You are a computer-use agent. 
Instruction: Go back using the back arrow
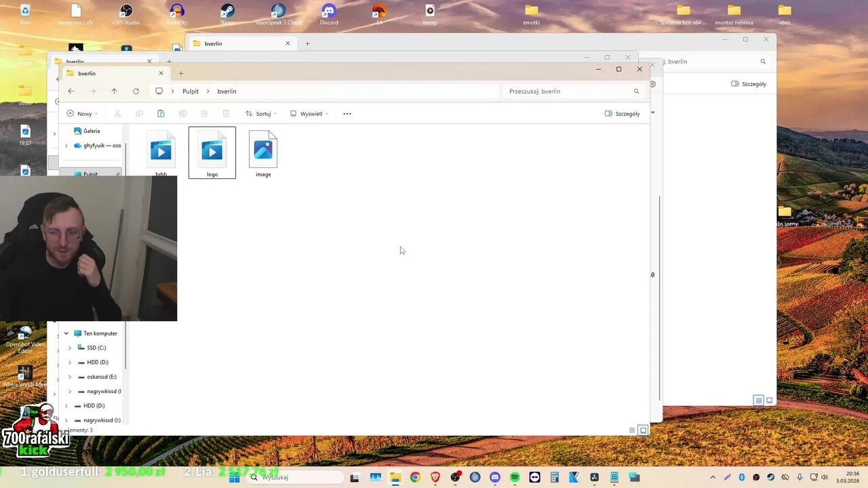[71, 91]
